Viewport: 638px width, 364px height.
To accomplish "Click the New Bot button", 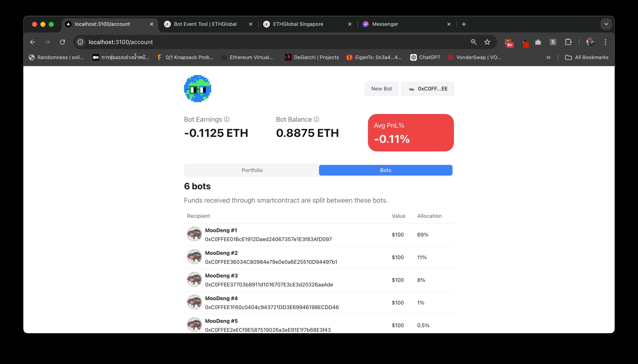I will 381,88.
